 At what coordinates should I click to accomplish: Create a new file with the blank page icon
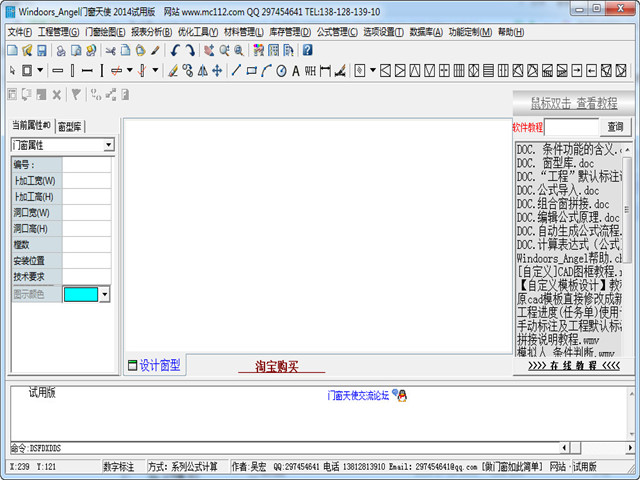coord(13,50)
